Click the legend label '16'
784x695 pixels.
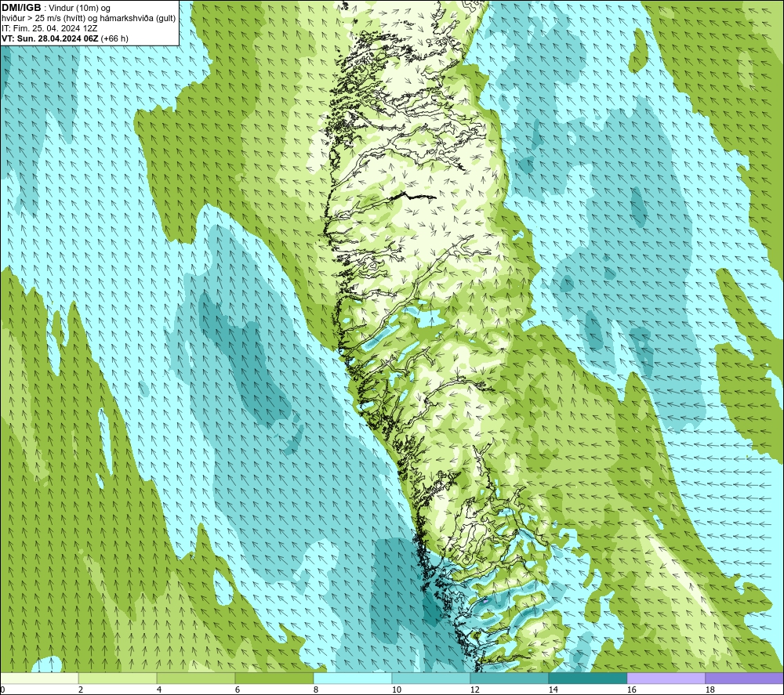point(631,690)
